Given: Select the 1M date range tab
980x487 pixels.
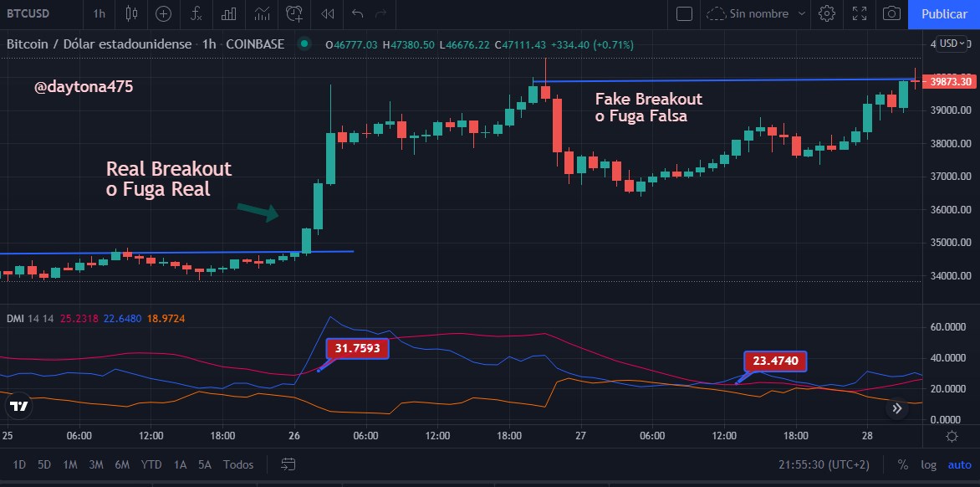Looking at the screenshot, I should [70, 464].
